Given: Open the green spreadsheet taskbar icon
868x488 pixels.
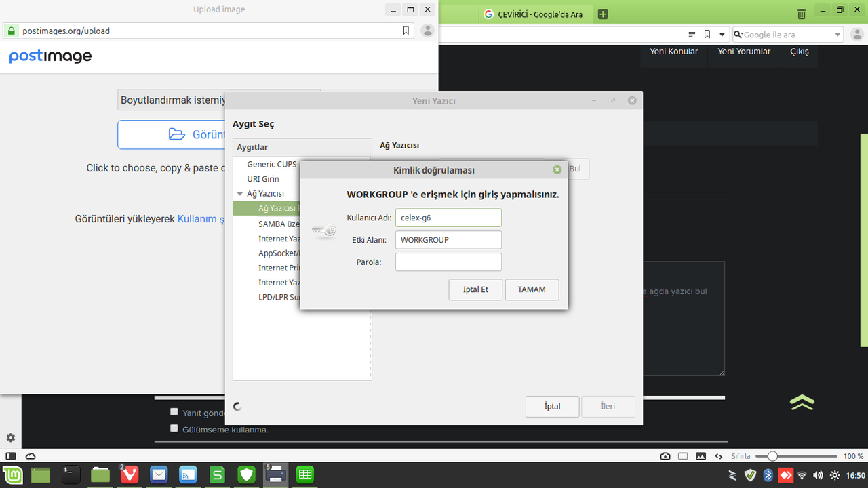Looking at the screenshot, I should click(305, 475).
